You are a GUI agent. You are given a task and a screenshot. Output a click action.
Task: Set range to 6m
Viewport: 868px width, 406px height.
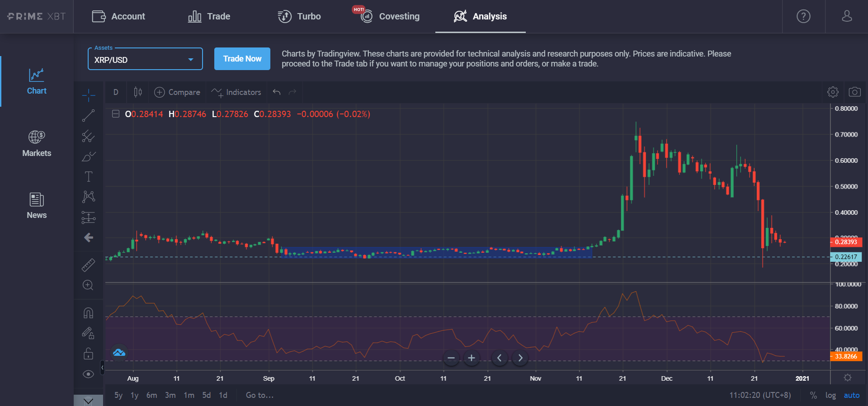pos(152,395)
